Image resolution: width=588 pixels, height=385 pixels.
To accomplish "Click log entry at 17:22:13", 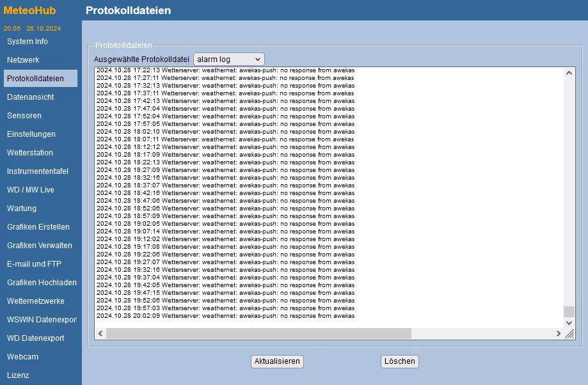I will [225, 70].
